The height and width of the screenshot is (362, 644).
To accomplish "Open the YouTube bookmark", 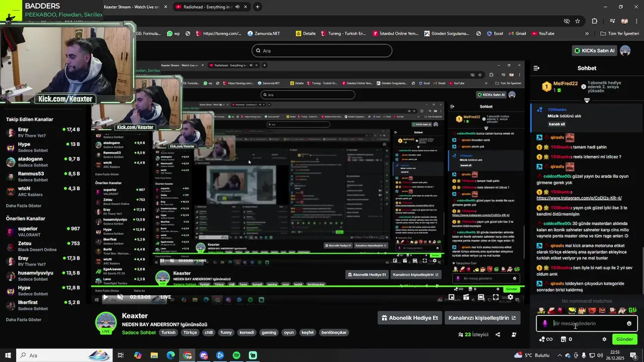I will point(542,34).
